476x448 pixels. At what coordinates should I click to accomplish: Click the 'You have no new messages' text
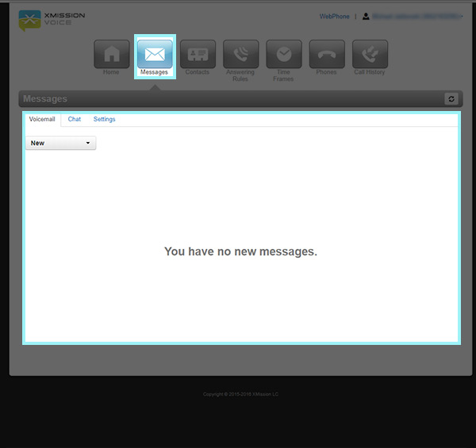(x=240, y=251)
